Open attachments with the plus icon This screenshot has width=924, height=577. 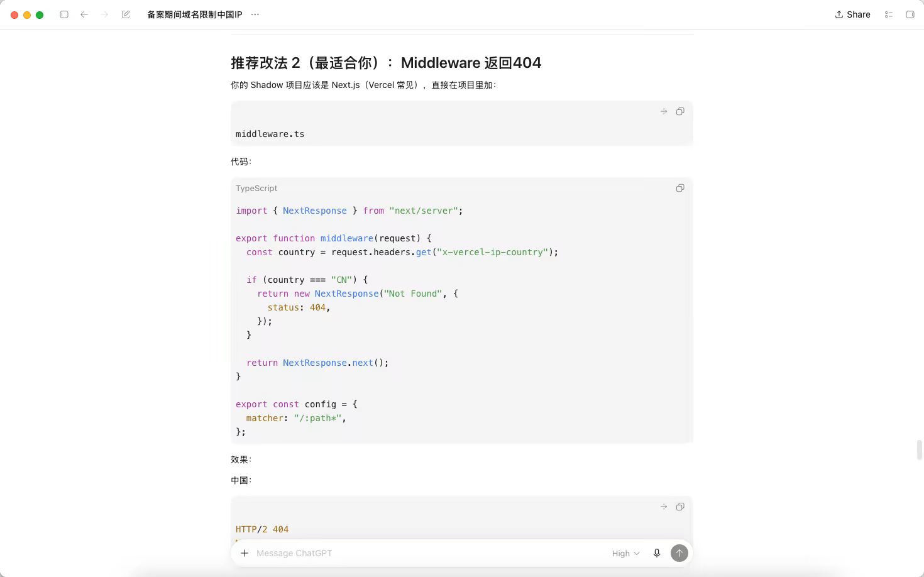(245, 553)
